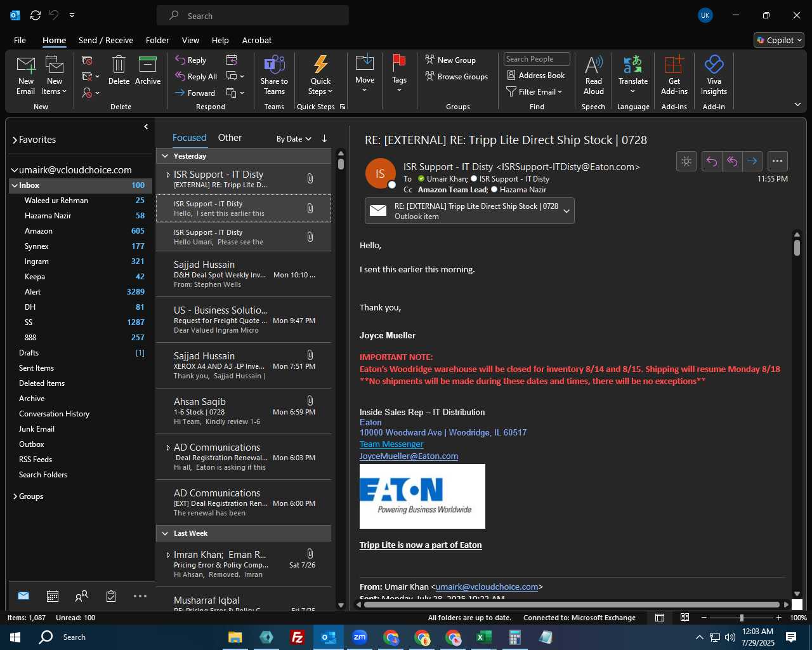Open Zoom from the Windows taskbar
This screenshot has height=650, width=812.
pyautogui.click(x=360, y=637)
